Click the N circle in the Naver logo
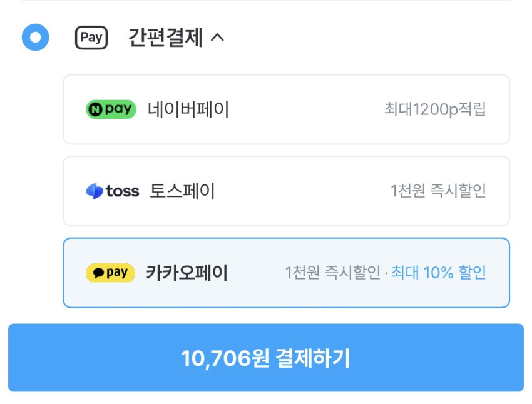This screenshot has height=404, width=532. tap(95, 109)
